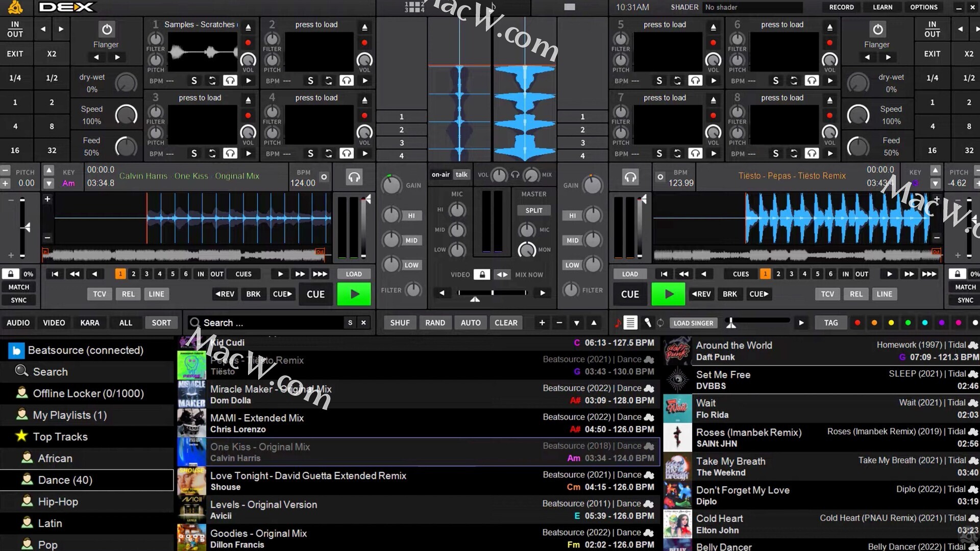The image size is (980, 551).
Task: Toggle the mixer SPLIT button
Action: (534, 210)
